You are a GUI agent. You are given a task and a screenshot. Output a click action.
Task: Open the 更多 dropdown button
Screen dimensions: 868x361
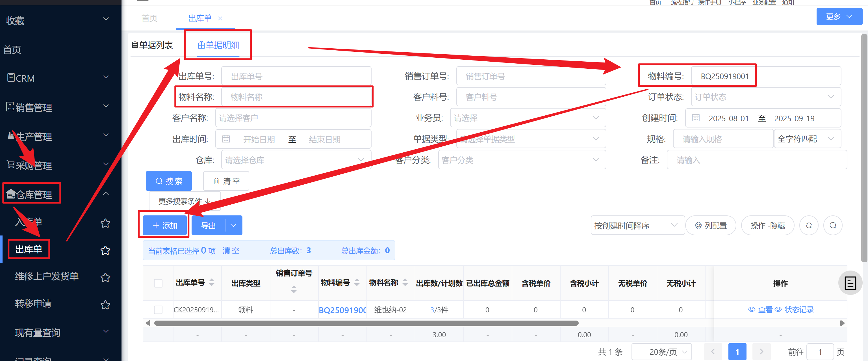click(839, 16)
